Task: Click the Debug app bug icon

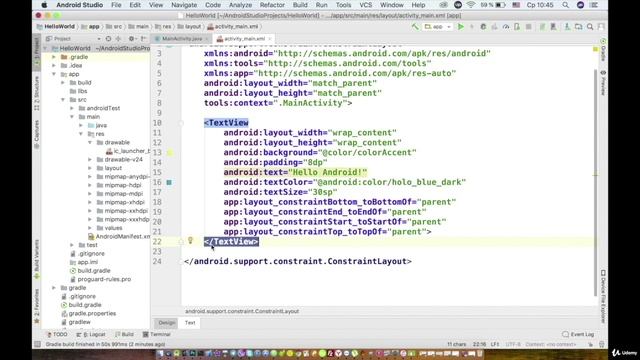Action: [x=483, y=27]
